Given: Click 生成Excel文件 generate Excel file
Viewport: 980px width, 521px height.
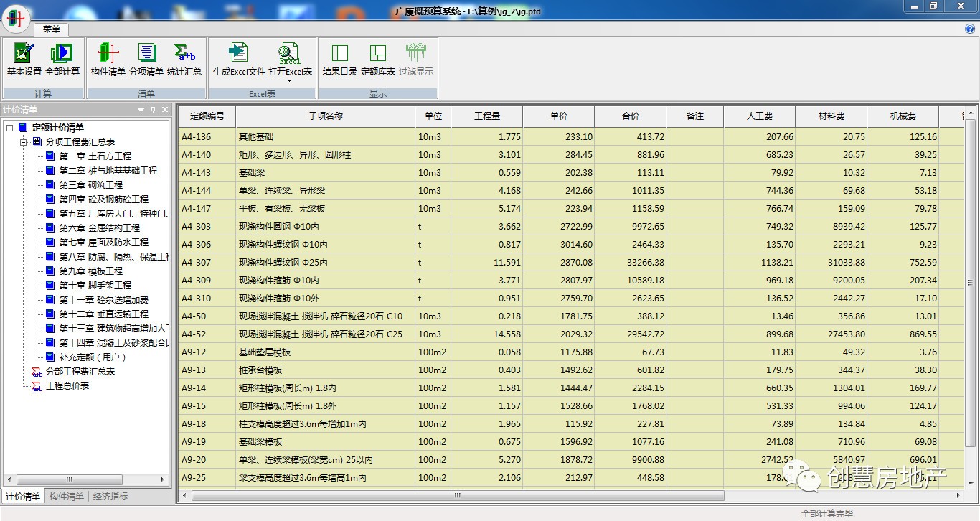Looking at the screenshot, I should [239, 60].
